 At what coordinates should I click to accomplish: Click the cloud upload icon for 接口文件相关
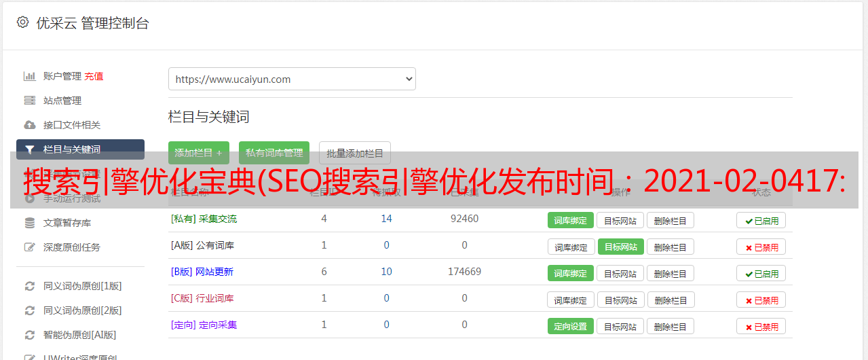(30, 125)
